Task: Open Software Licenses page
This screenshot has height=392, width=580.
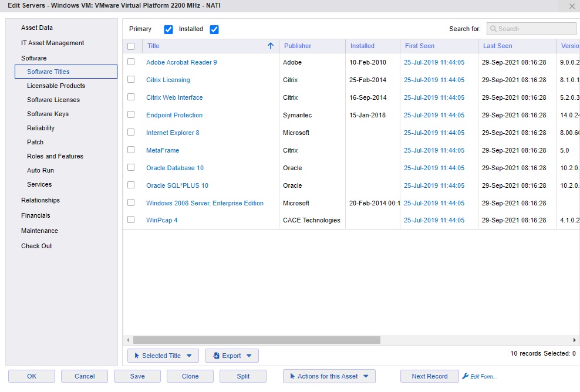Action: pos(53,100)
